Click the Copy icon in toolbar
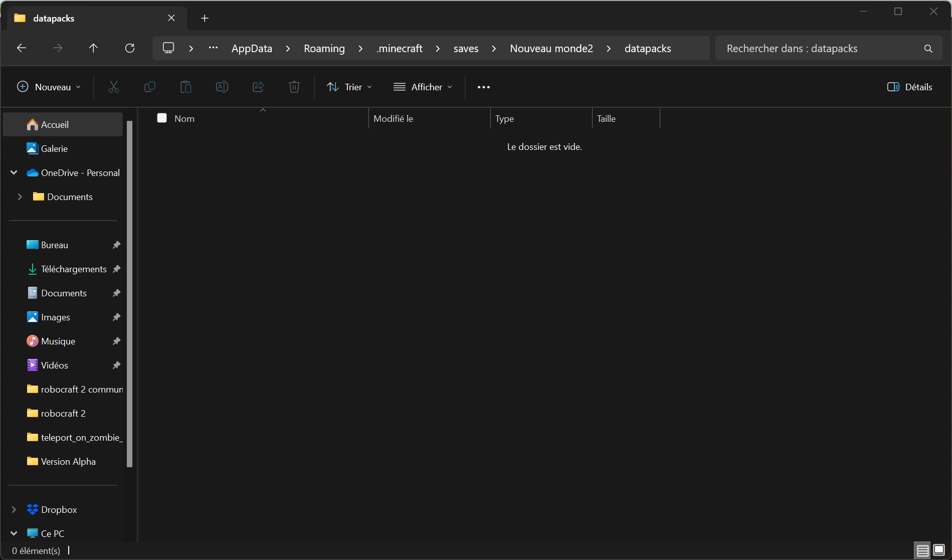 click(150, 87)
